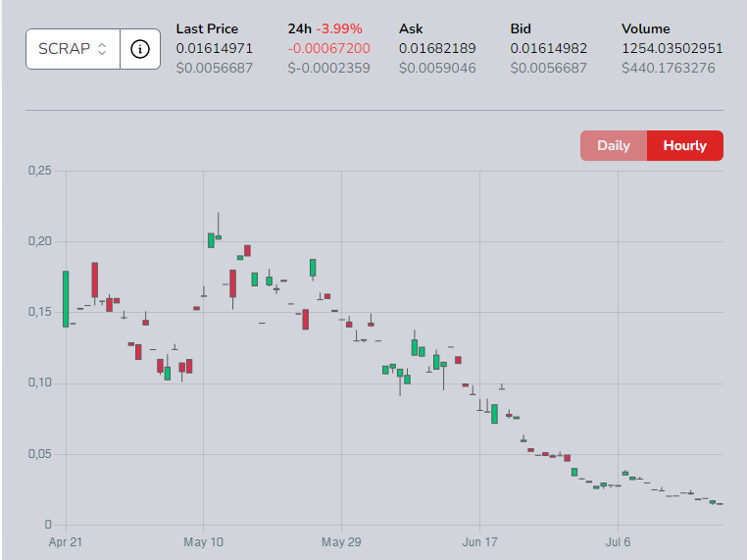Select the Last Price value 0.01614971
This screenshot has height=560, width=747.
[x=215, y=49]
